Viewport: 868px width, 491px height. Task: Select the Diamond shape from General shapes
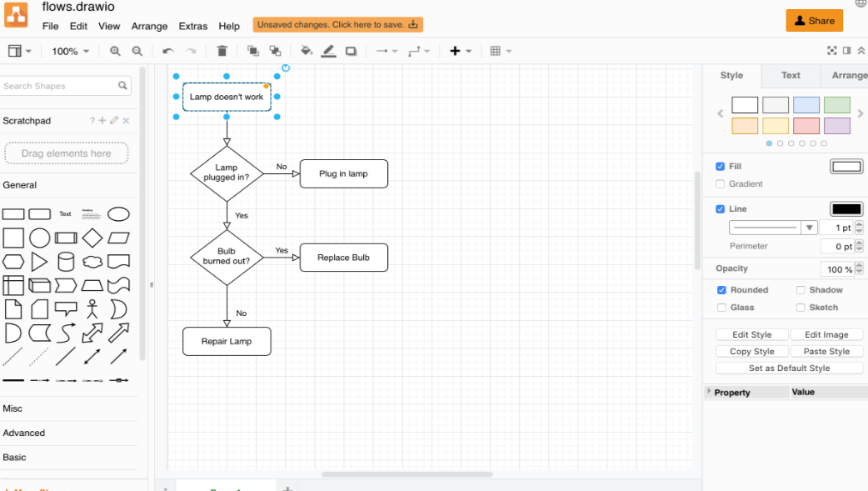[x=92, y=238]
